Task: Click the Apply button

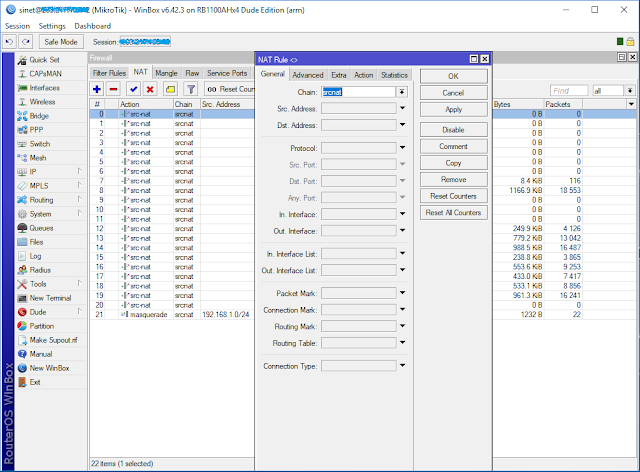Action: tap(453, 109)
